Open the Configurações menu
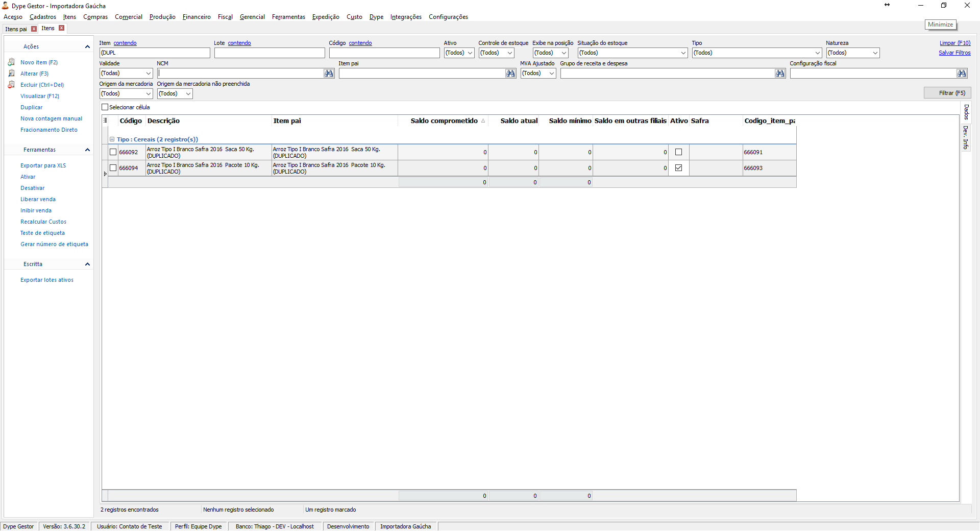This screenshot has width=980, height=531. [x=448, y=17]
